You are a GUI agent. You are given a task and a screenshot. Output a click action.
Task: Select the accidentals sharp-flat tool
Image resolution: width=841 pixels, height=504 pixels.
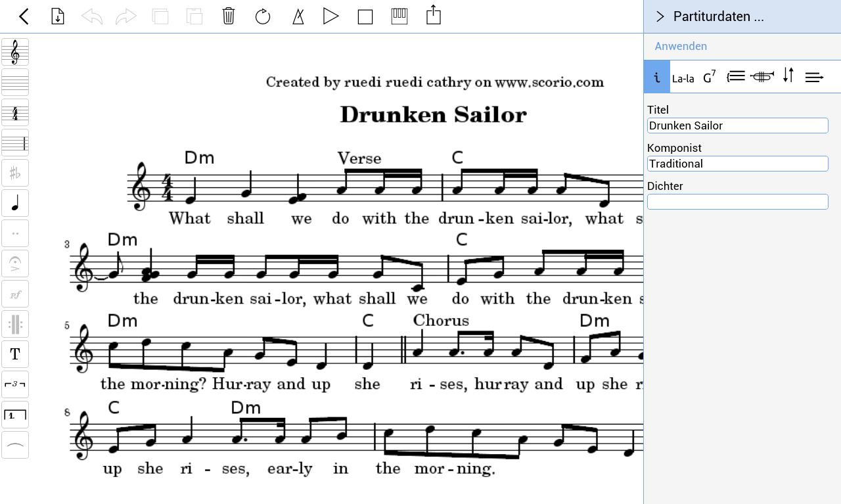[x=15, y=173]
